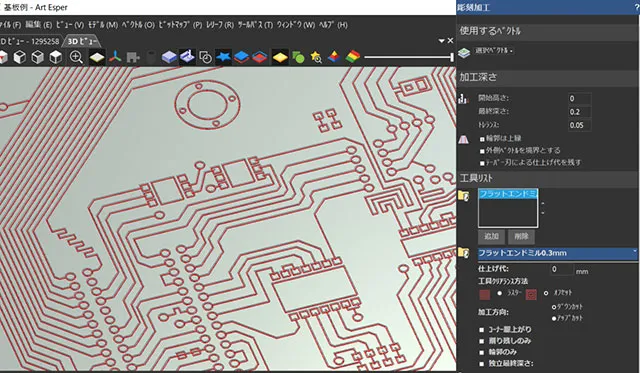Click the 削除 button under tool list
The image size is (640, 373).
521,236
